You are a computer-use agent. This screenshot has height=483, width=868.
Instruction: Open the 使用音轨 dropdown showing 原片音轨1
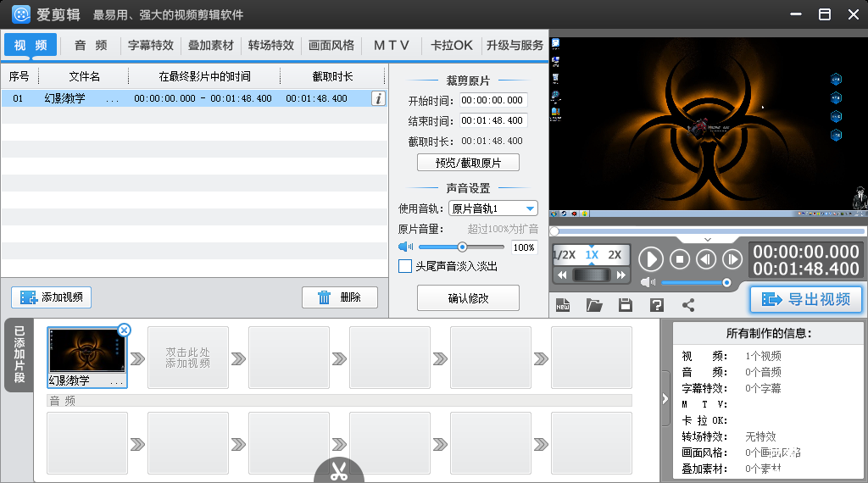tap(492, 208)
